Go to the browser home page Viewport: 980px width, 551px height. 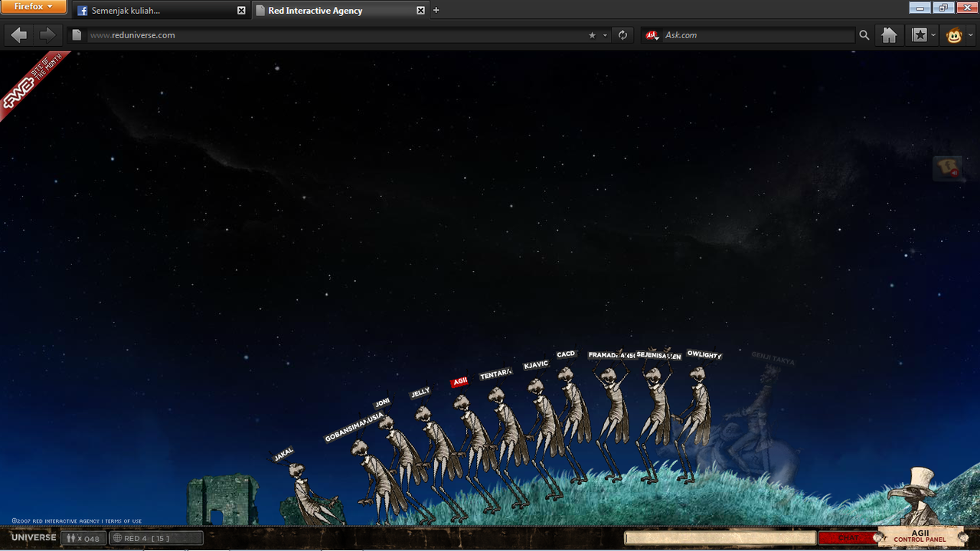(889, 35)
